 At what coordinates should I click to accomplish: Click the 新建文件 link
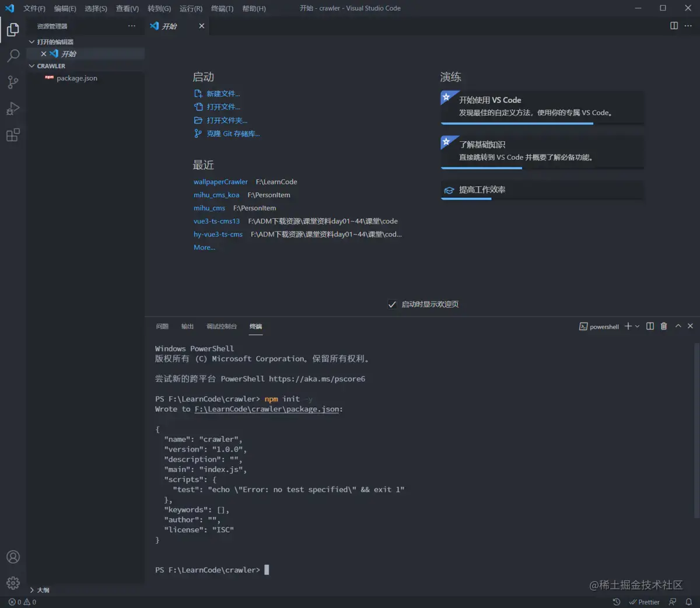(217, 94)
